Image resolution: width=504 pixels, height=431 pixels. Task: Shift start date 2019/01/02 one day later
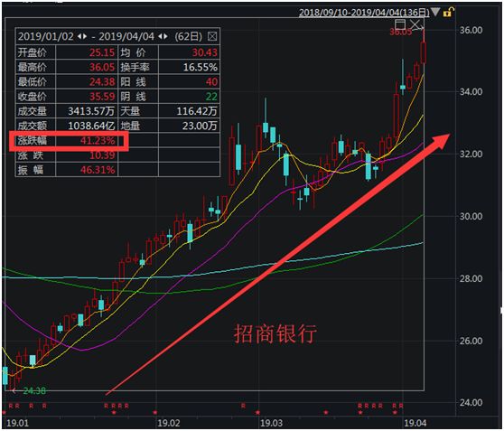point(85,36)
